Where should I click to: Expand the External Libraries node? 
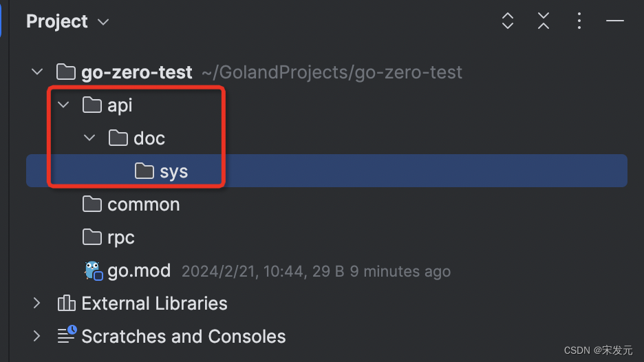38,304
